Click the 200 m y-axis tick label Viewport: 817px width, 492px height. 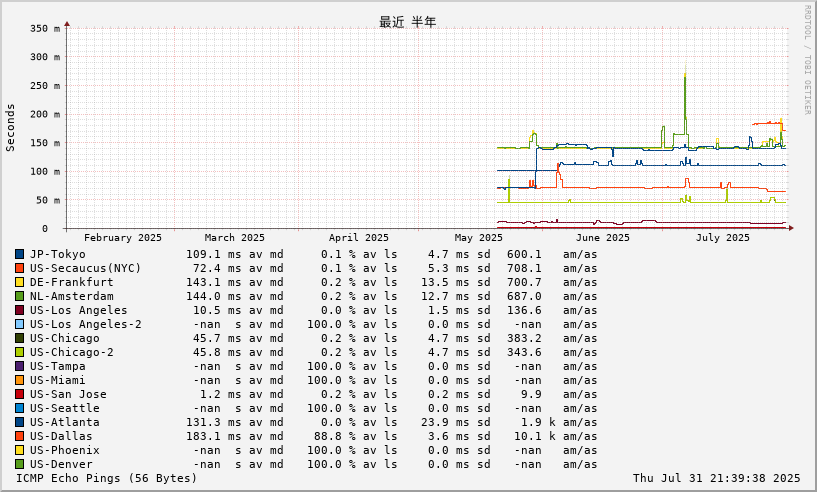(45, 114)
